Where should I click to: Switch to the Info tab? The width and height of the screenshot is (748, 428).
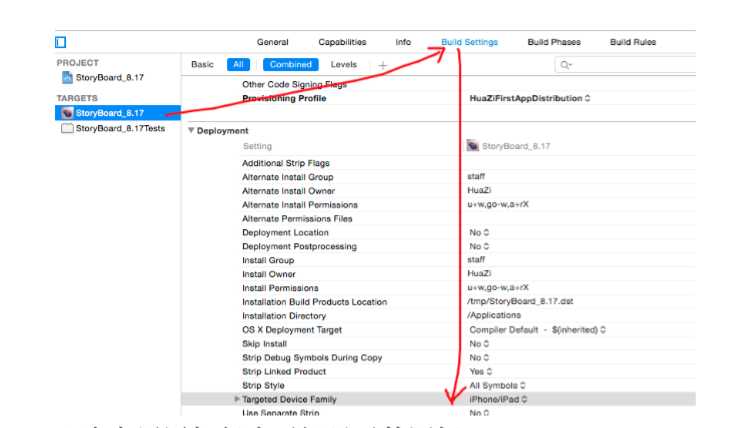[x=403, y=42]
